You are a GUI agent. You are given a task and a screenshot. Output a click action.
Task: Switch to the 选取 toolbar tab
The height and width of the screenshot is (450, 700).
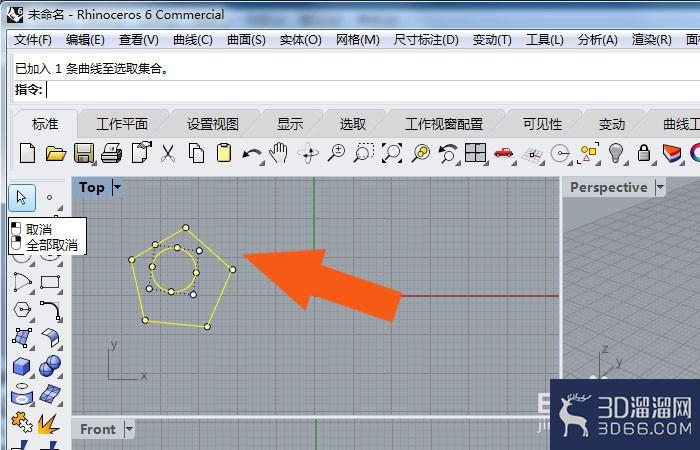click(353, 124)
